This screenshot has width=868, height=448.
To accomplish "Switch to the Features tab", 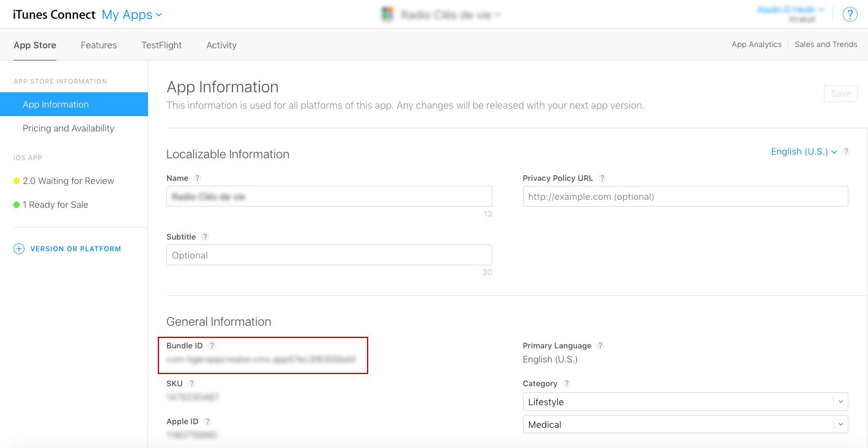I will [x=98, y=45].
